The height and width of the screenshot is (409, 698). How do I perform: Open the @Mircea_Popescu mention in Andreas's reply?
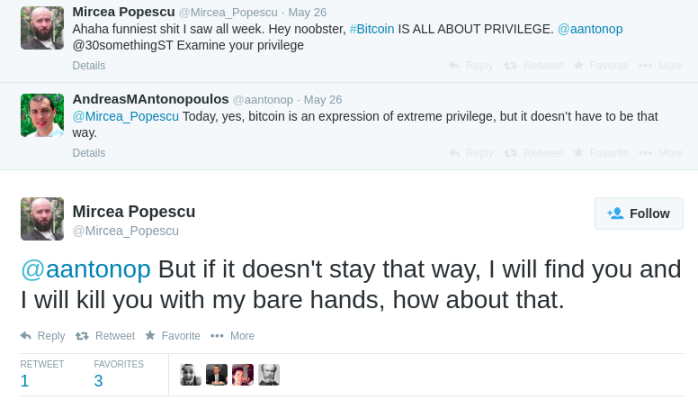[x=126, y=116]
